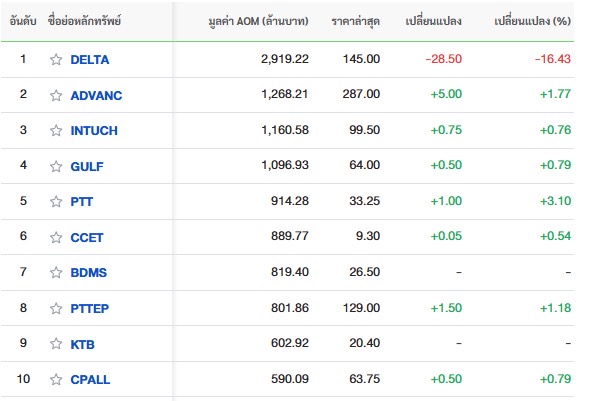This screenshot has height=401, width=591.
Task: Select the ชื่อย่อหลักทรัพย์ column header
Action: pyautogui.click(x=84, y=21)
